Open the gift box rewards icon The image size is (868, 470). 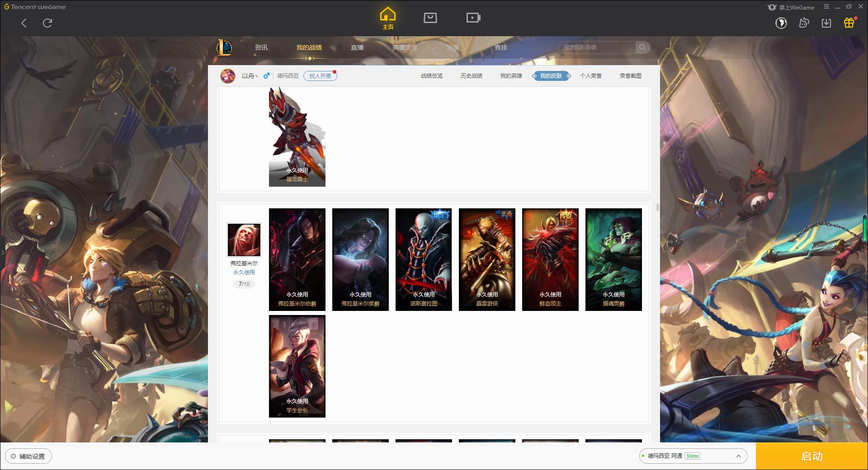[849, 23]
